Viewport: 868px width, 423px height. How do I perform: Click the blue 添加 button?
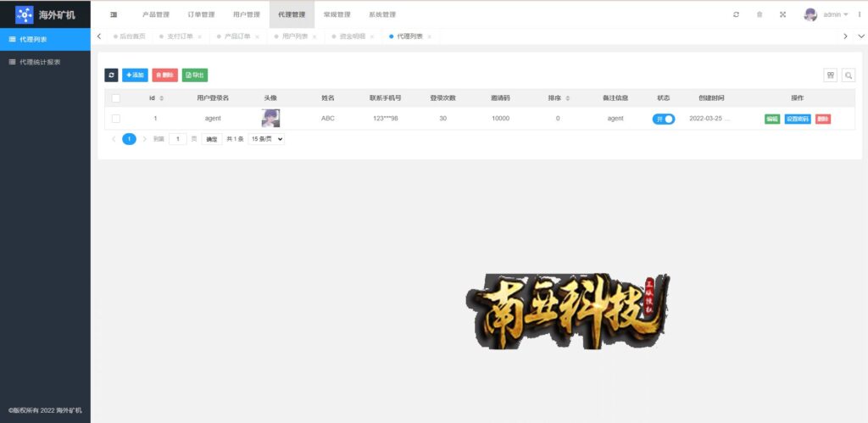[x=135, y=75]
